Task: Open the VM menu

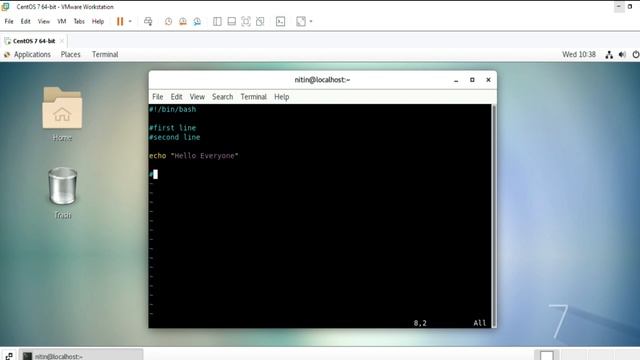Action: 62,21
